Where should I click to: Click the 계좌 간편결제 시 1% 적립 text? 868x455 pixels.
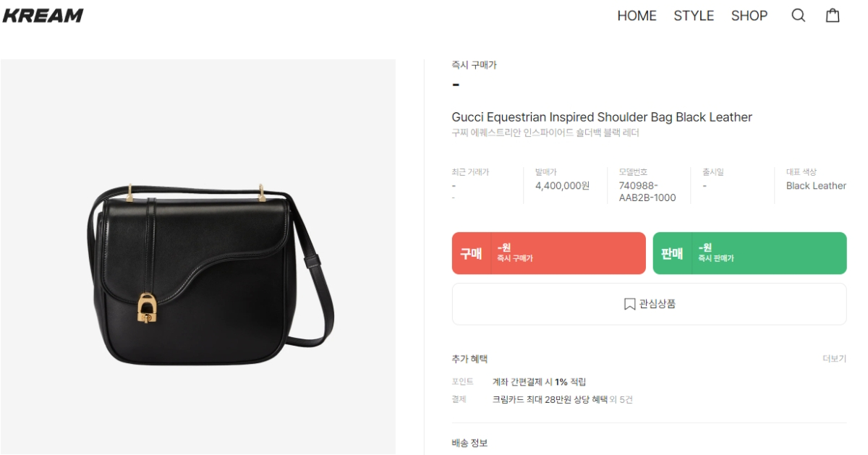(x=539, y=382)
